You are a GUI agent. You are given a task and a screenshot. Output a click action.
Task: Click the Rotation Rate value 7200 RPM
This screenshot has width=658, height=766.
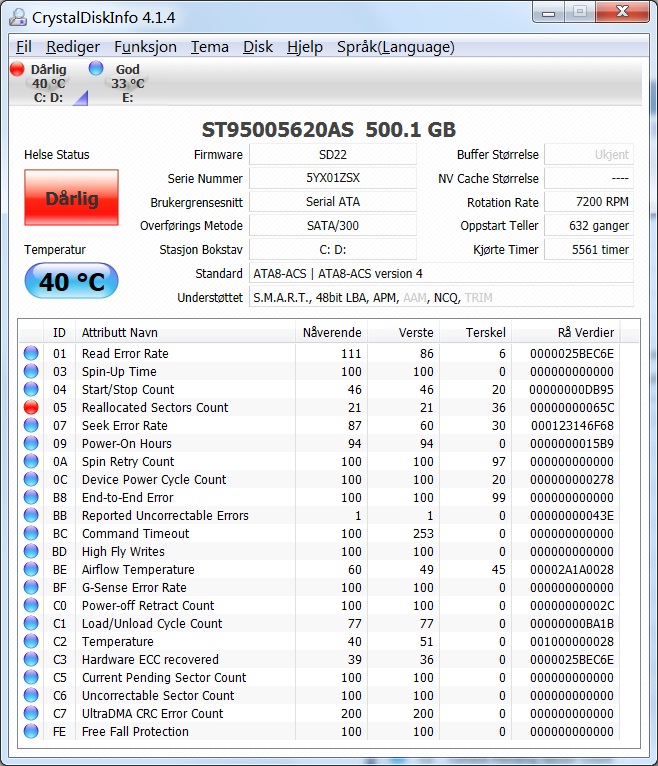pos(589,202)
